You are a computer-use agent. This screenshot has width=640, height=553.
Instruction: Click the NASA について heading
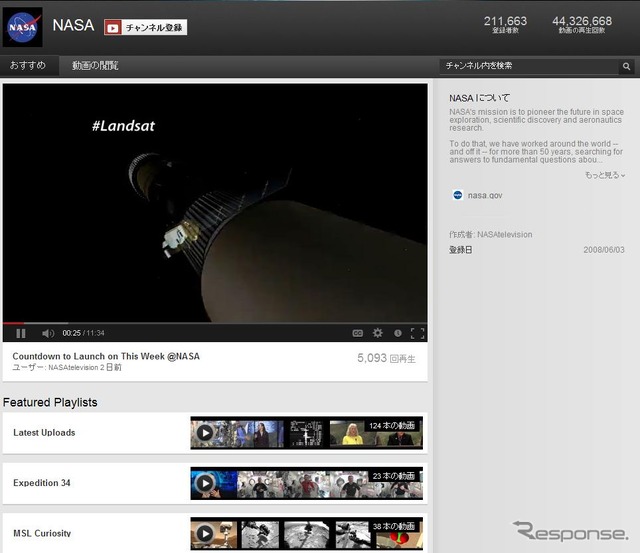tap(480, 98)
